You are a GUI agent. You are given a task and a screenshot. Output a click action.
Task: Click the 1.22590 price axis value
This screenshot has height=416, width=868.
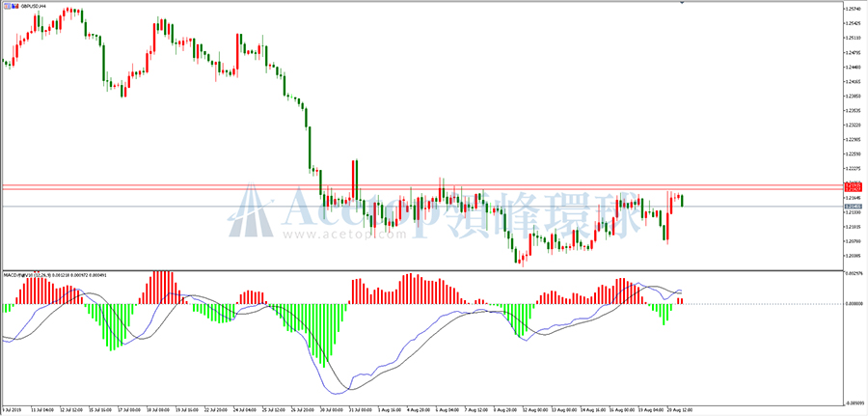(x=854, y=154)
